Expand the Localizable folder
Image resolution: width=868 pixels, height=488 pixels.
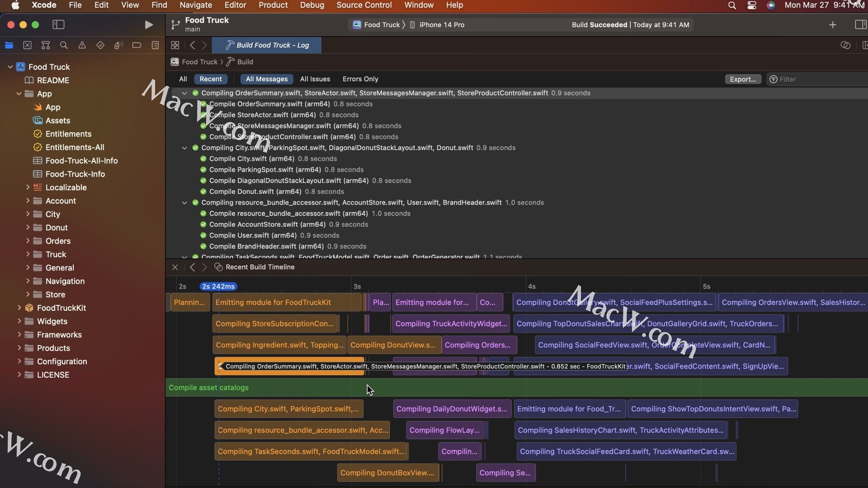point(28,187)
